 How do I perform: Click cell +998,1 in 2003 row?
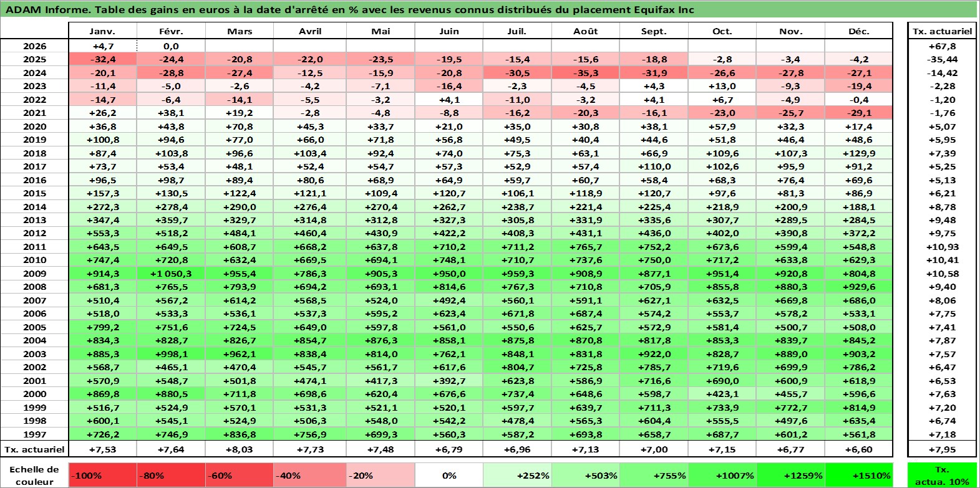(171, 354)
